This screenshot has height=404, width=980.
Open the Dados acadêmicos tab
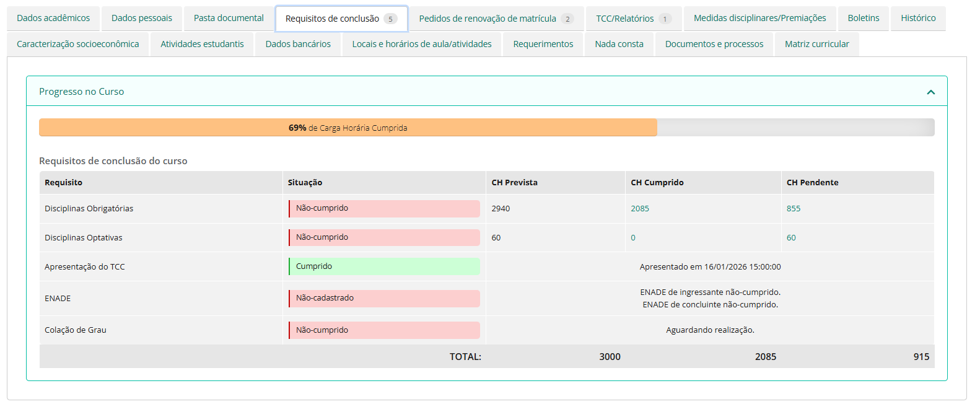pos(53,18)
